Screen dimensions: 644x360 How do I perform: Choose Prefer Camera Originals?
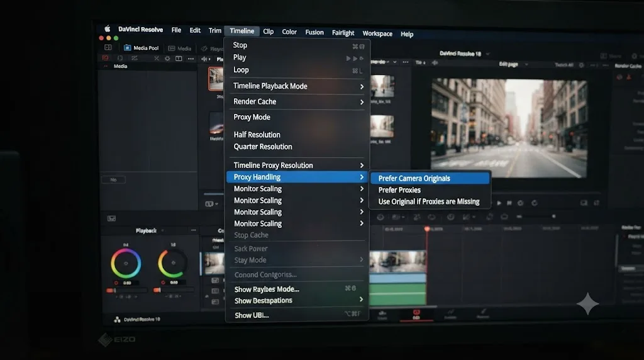click(430, 178)
